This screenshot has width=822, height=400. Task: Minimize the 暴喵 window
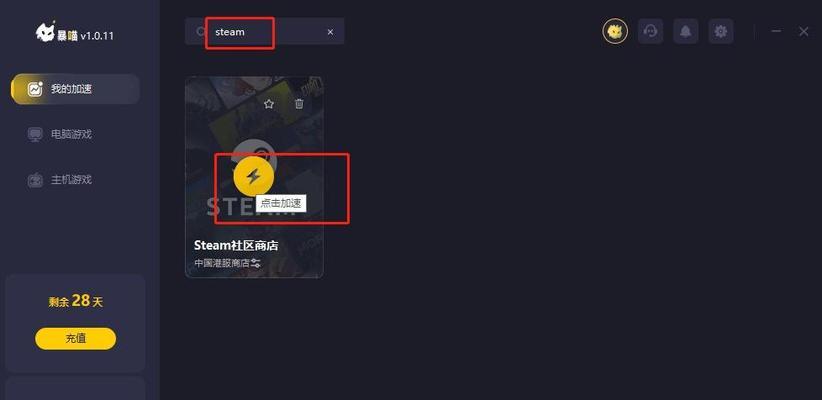[776, 31]
